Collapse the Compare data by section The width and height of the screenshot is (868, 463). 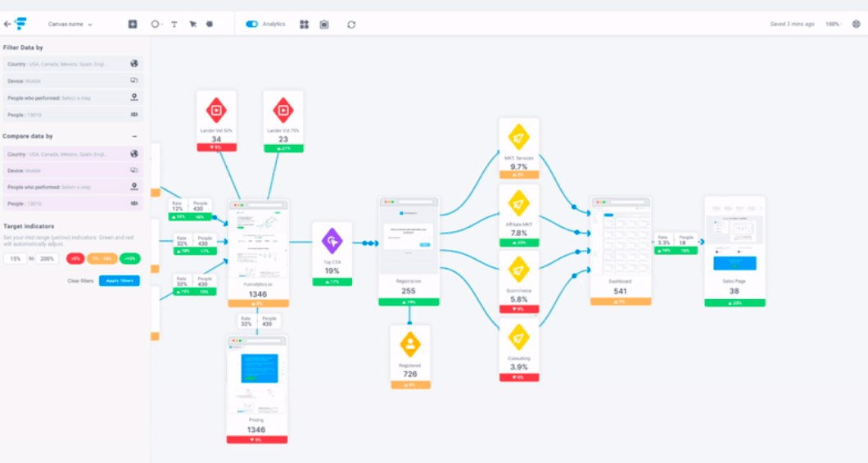[x=134, y=136]
